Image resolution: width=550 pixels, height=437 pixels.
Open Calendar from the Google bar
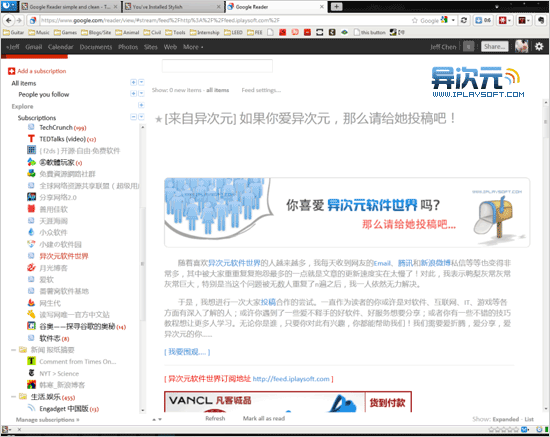click(60, 47)
